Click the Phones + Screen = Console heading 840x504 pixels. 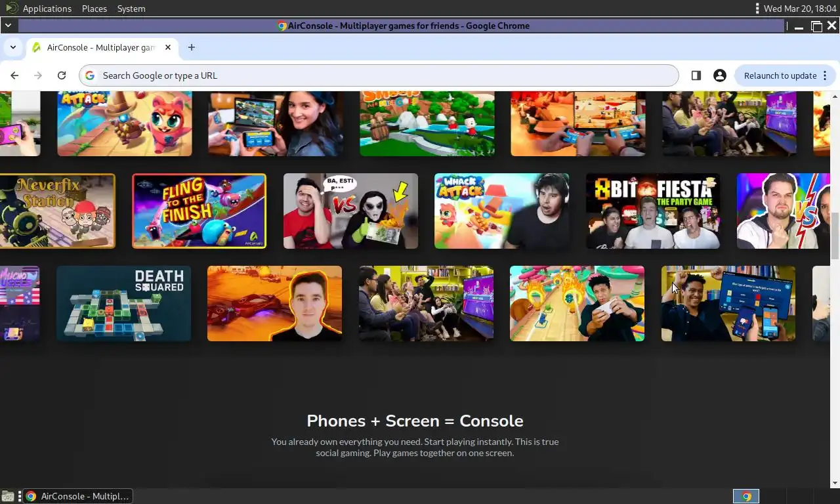pyautogui.click(x=415, y=421)
